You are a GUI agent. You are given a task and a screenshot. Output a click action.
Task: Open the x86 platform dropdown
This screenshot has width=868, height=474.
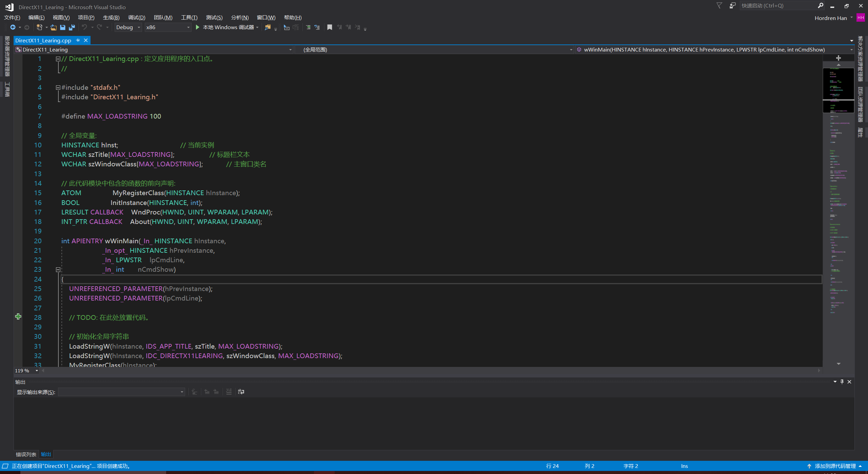[188, 27]
